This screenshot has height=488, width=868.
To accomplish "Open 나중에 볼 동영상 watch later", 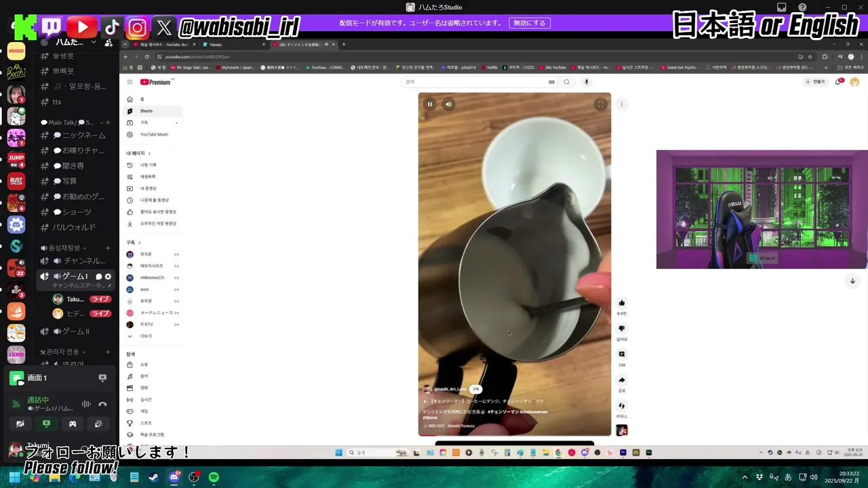I will click(x=154, y=200).
